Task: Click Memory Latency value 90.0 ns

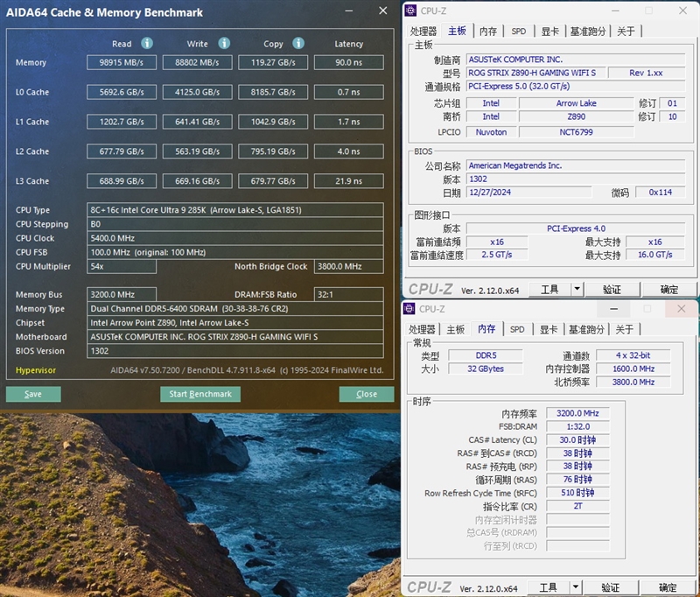Action: 348,62
